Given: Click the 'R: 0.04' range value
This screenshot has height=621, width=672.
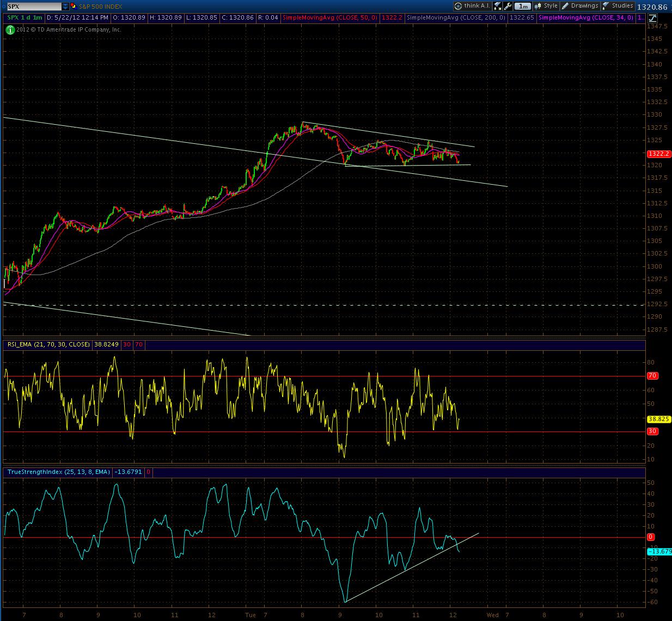Looking at the screenshot, I should point(268,18).
